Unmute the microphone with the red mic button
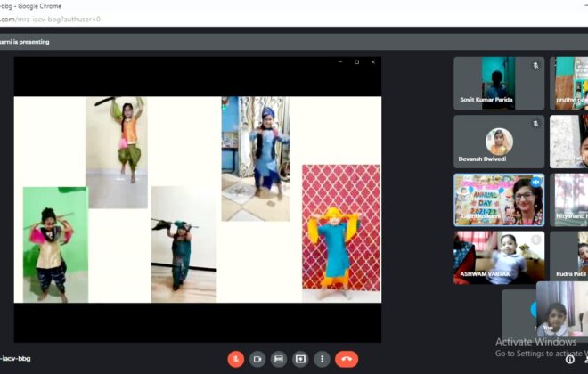 point(235,359)
